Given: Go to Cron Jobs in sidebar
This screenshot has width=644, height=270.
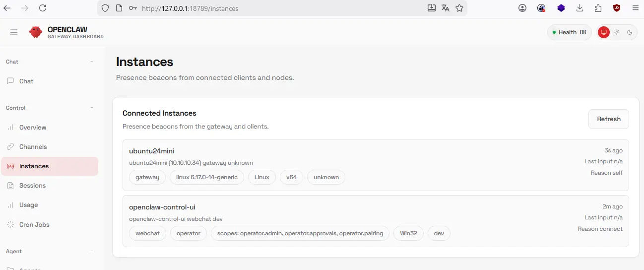Looking at the screenshot, I should pos(34,225).
